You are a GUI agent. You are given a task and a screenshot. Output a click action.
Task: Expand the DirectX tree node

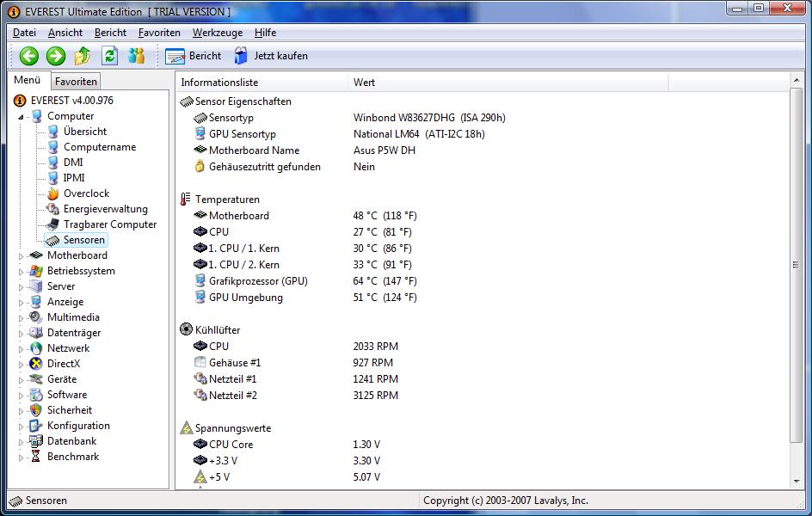point(21,365)
